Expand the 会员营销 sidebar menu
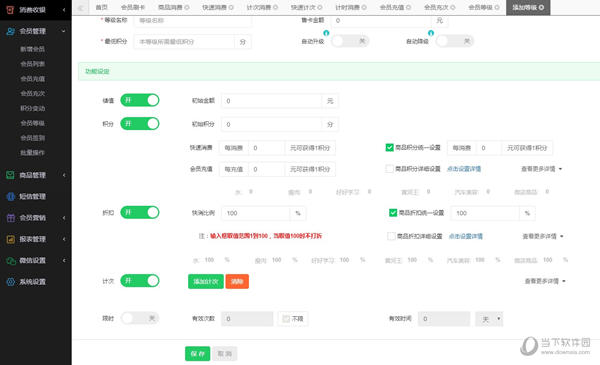Screen dimensions: 600x365 pos(64,218)
